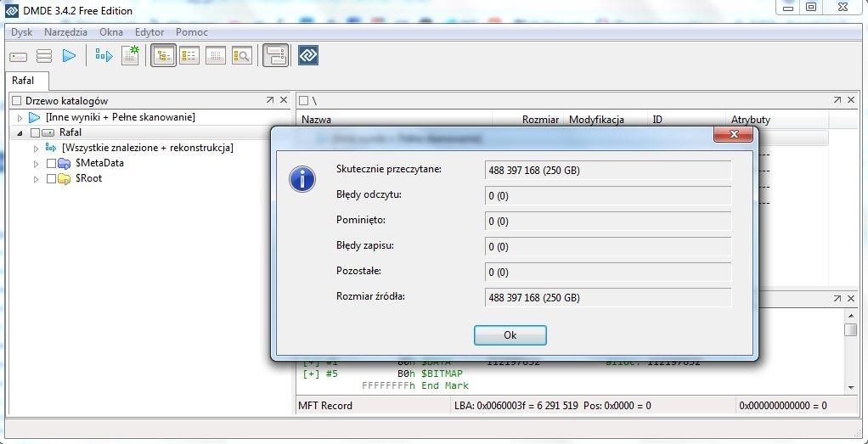
Task: Click the DMDE app icon in title bar
Action: click(12, 10)
